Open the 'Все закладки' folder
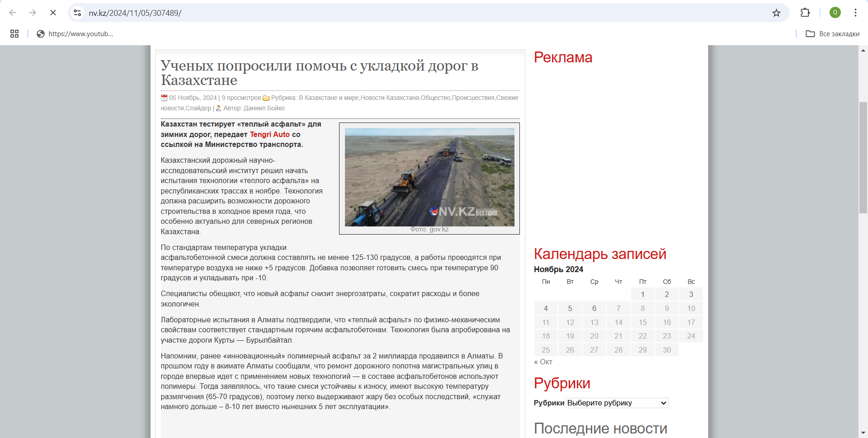 pos(833,34)
